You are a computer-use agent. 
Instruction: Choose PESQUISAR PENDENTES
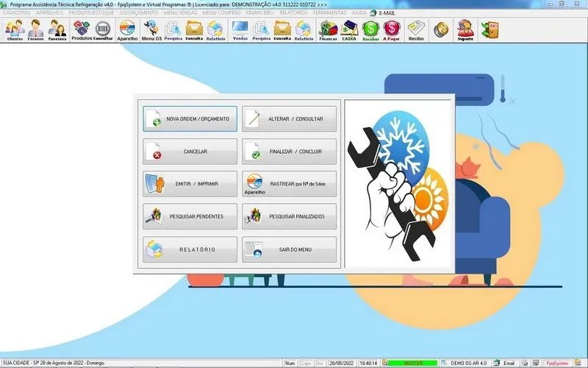pyautogui.click(x=190, y=216)
